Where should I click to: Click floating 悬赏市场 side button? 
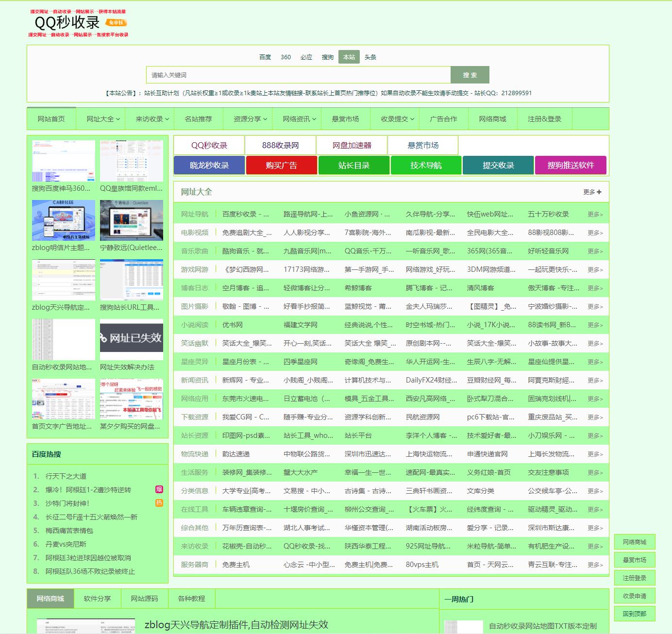tap(635, 560)
